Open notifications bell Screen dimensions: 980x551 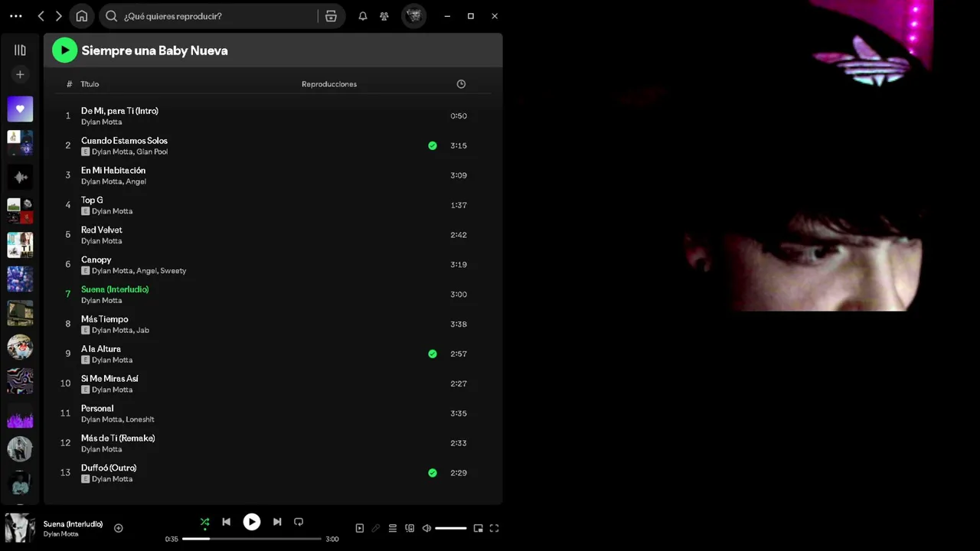[363, 16]
